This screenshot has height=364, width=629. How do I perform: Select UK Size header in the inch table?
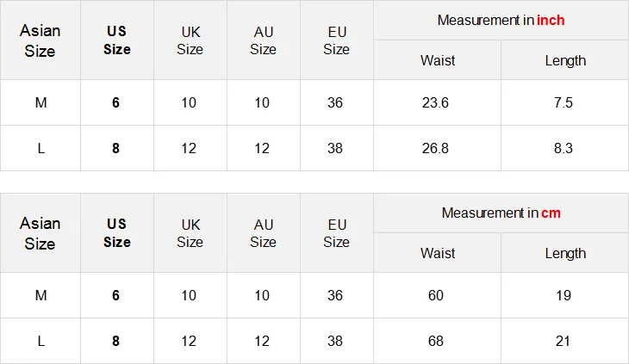point(190,40)
